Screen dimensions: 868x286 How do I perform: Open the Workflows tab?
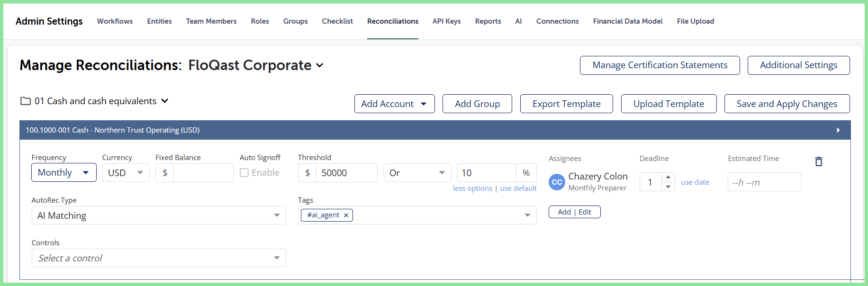(115, 21)
